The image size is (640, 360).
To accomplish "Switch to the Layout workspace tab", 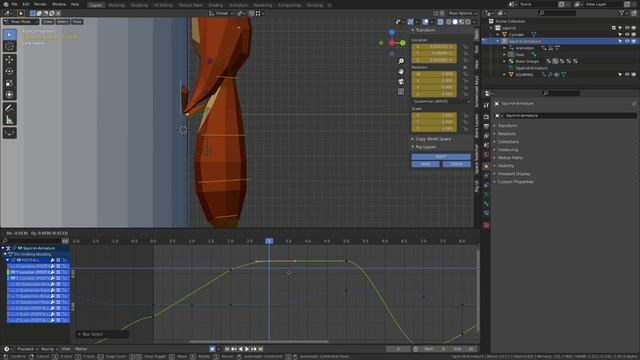I will coord(96,5).
